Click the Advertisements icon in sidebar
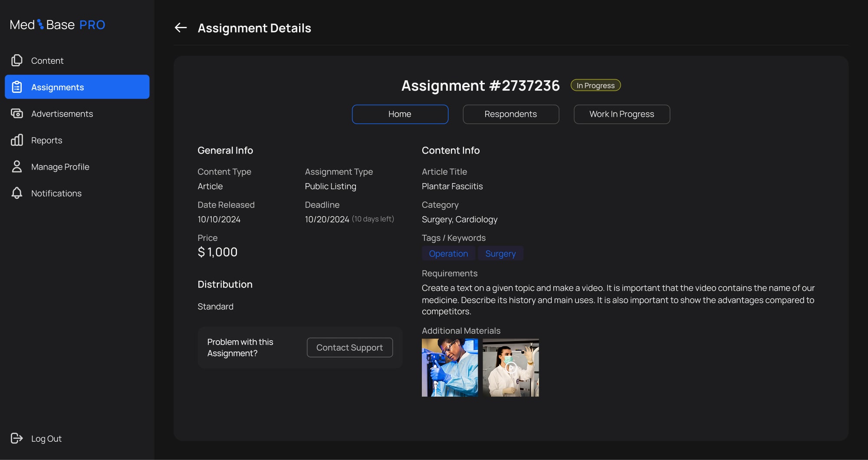Screen dimensions: 868x460 click(17, 114)
